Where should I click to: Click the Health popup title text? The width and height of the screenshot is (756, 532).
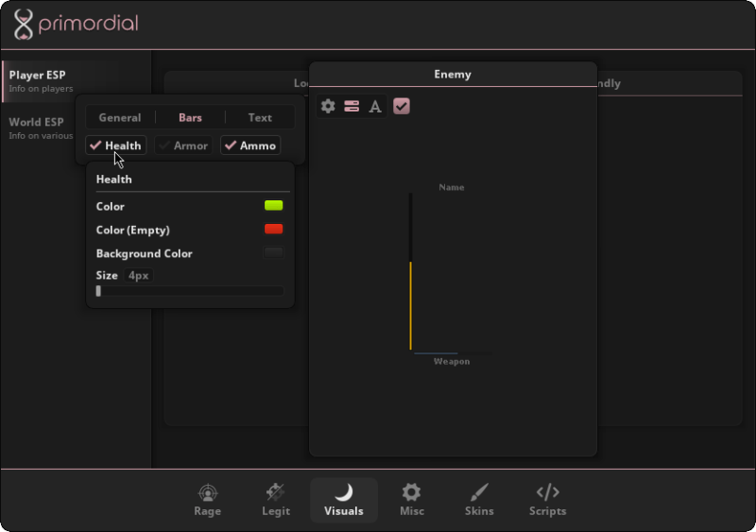113,180
